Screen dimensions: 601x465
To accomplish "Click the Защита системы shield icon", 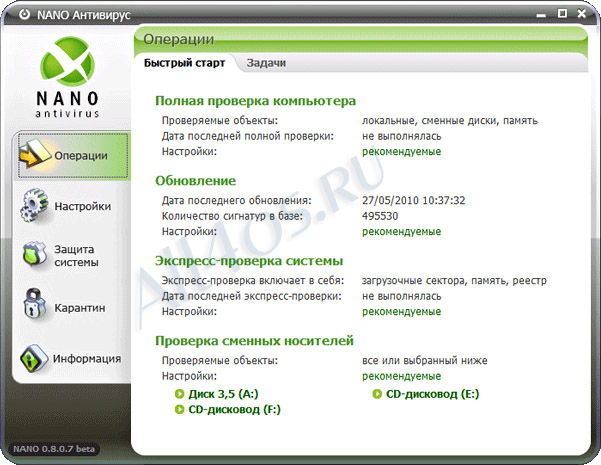I will (x=35, y=254).
